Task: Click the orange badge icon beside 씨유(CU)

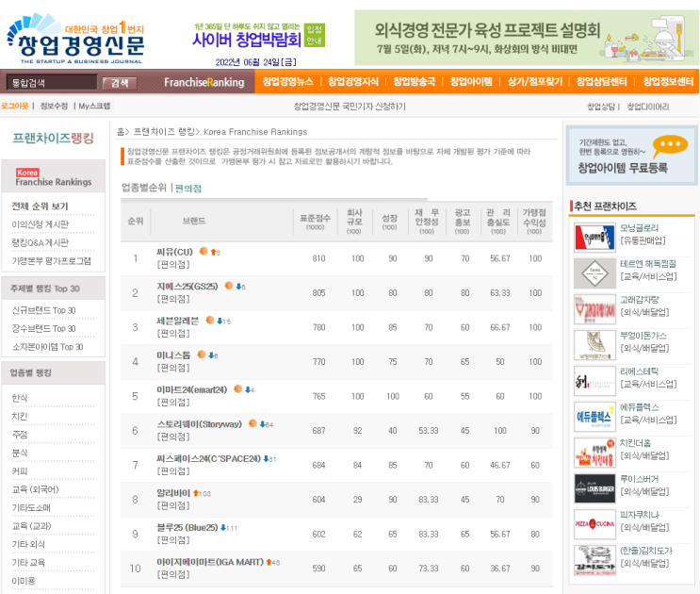Action: click(x=203, y=251)
